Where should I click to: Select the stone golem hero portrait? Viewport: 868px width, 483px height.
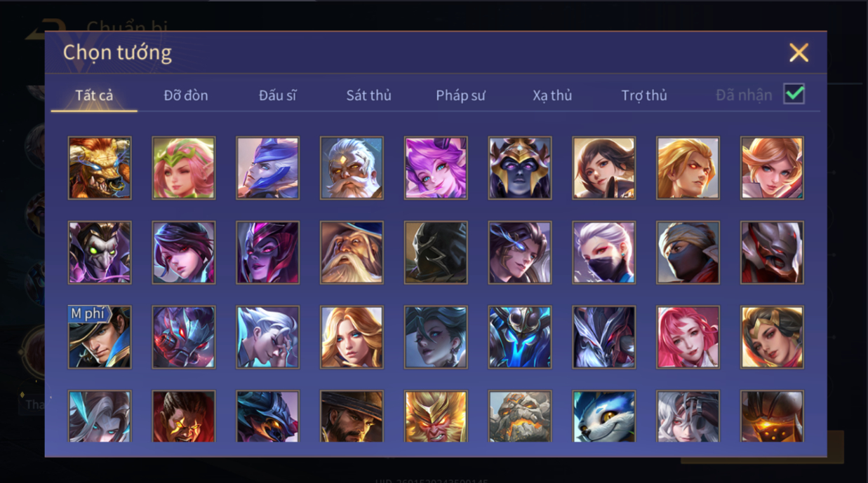(x=520, y=416)
